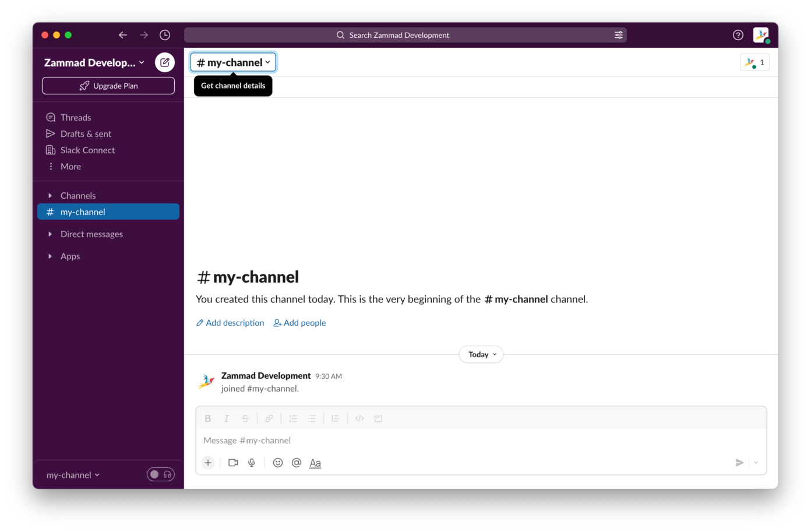
Task: Focus the Message #my-channel input
Action: coord(481,441)
